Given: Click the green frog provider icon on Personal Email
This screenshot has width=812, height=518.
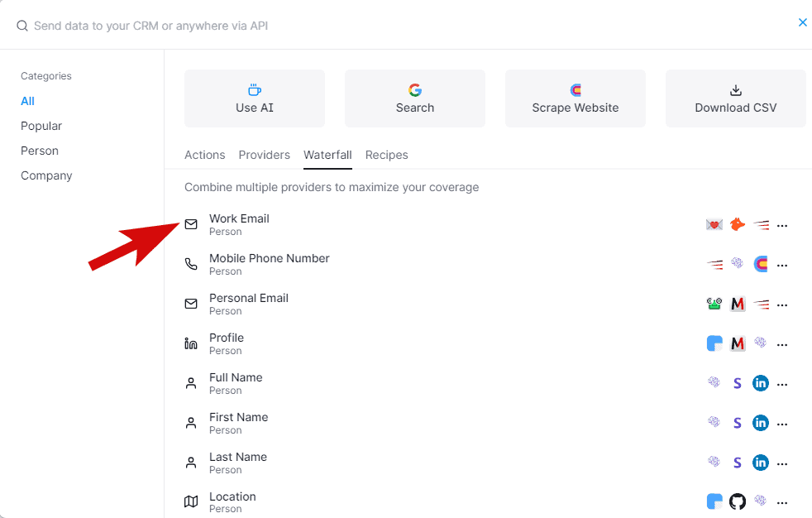Looking at the screenshot, I should (714, 304).
